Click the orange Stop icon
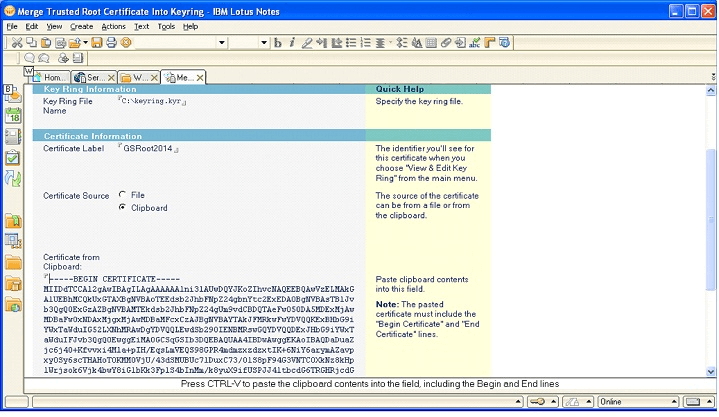Image resolution: width=719 pixels, height=417 pixels. (x=126, y=43)
